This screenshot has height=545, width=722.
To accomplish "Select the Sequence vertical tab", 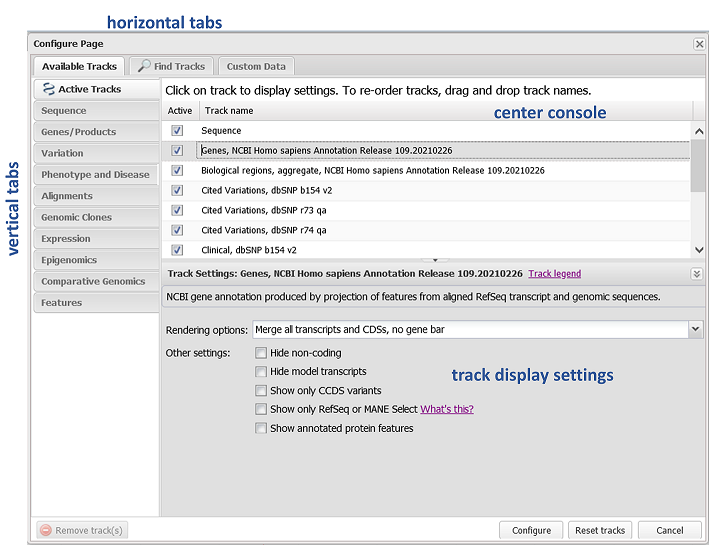I will (x=96, y=110).
